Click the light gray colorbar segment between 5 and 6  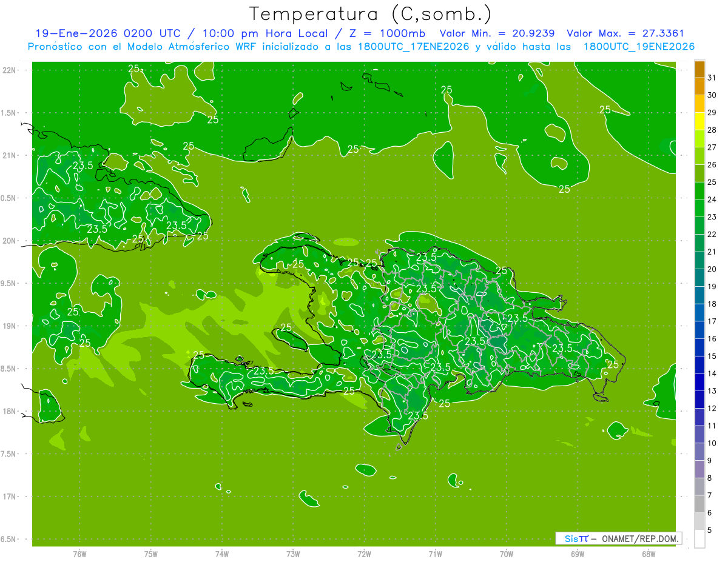click(x=699, y=521)
